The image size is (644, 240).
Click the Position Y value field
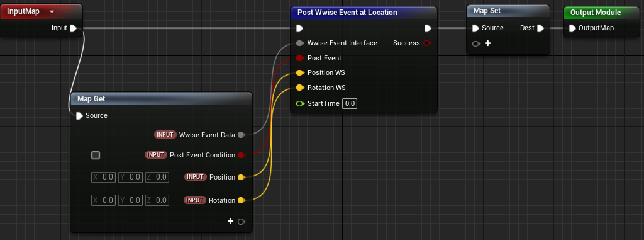130,177
